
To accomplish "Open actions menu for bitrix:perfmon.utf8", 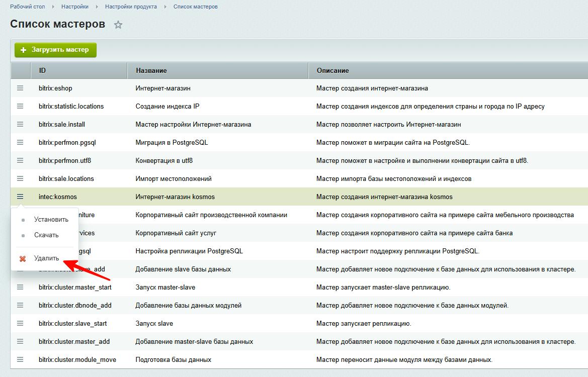I will 20,160.
